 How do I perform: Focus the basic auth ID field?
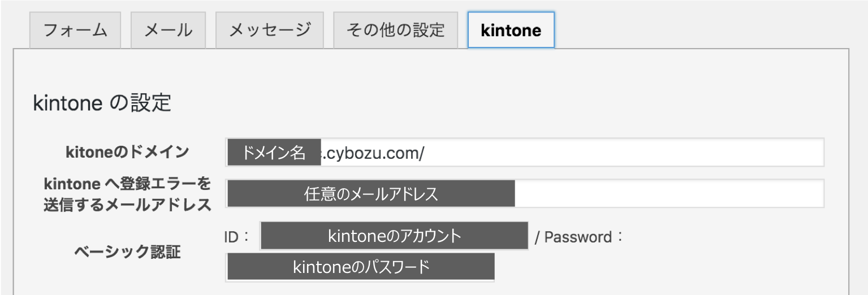(394, 236)
